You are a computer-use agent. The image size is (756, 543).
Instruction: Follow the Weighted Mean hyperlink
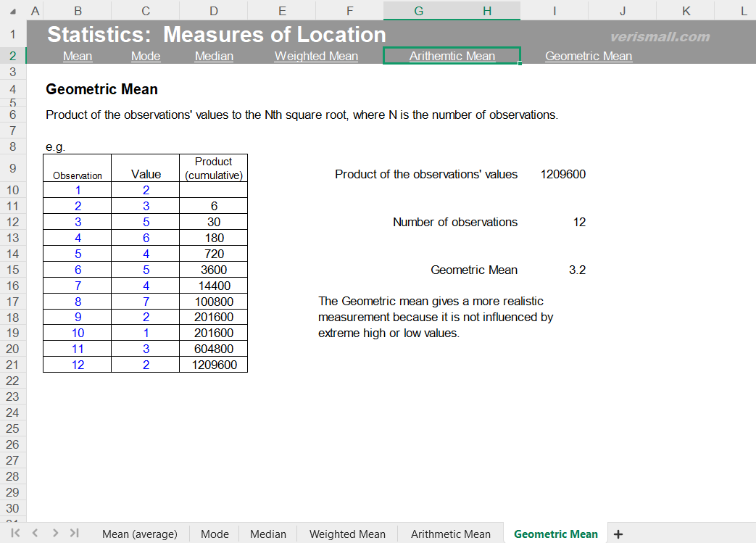[315, 56]
